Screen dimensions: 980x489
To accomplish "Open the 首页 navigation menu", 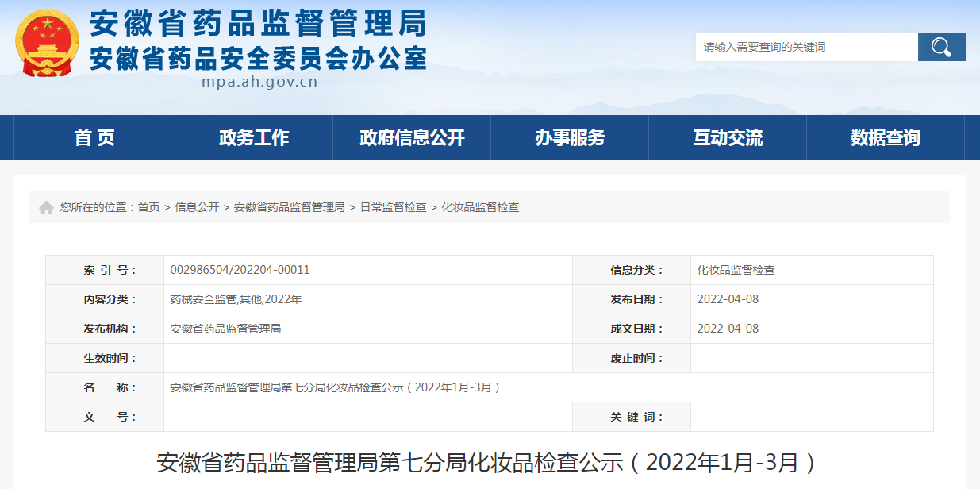I will [x=94, y=137].
